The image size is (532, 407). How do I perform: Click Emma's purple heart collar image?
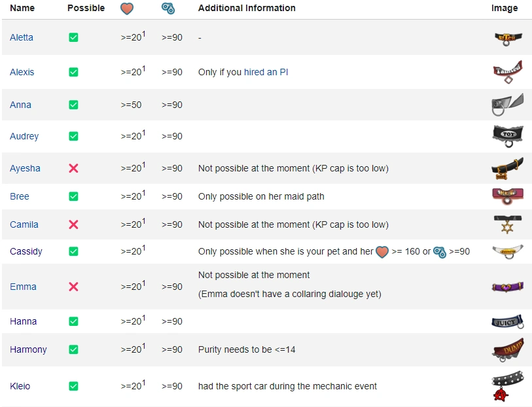(x=507, y=287)
